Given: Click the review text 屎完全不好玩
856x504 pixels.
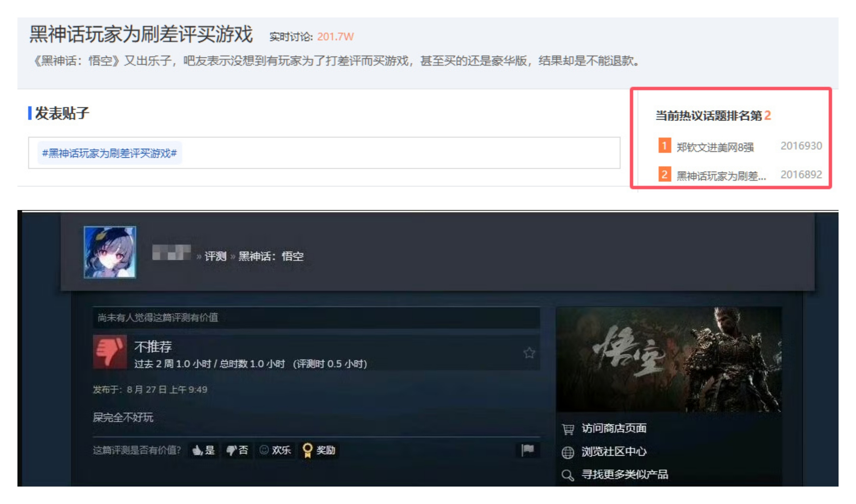Looking at the screenshot, I should 123,417.
